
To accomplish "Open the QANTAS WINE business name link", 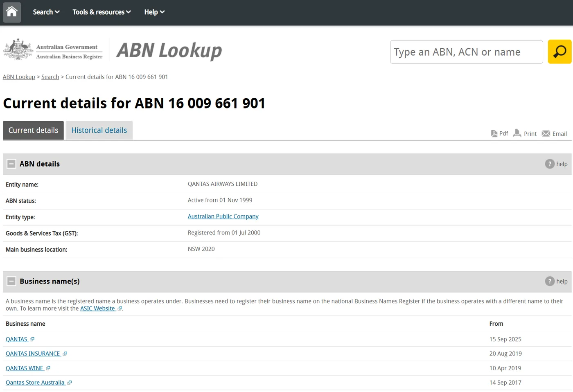I will point(25,368).
